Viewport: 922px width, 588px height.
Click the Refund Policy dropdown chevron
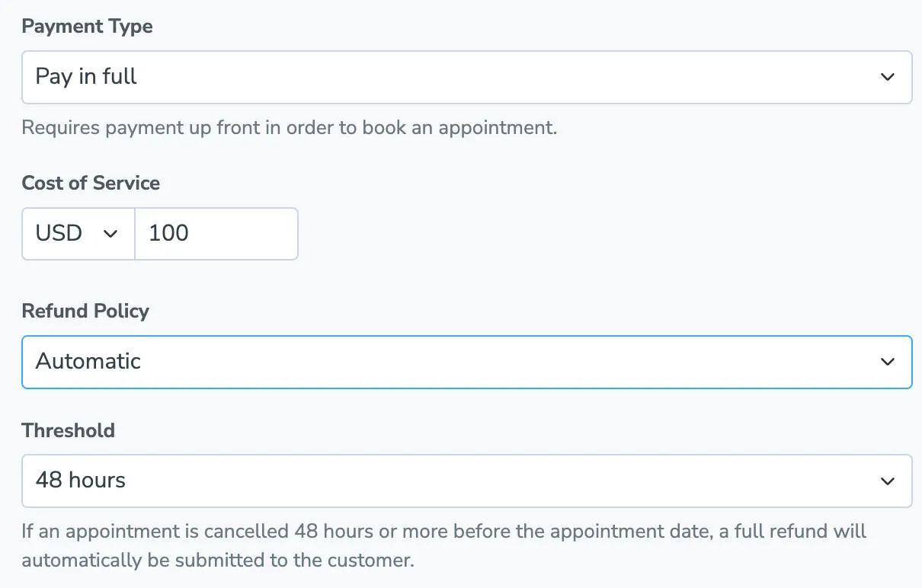tap(887, 362)
